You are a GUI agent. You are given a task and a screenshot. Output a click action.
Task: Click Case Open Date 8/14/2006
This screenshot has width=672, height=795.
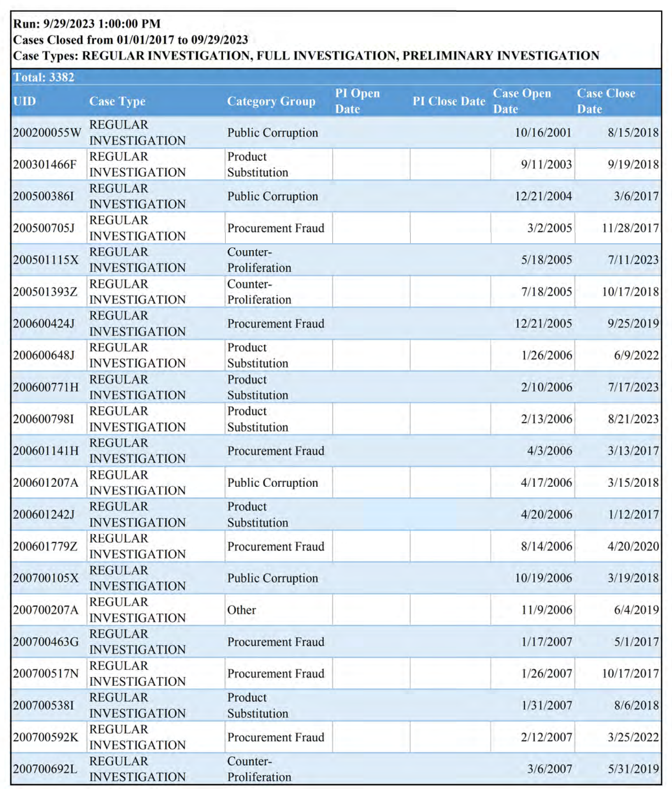546,546
